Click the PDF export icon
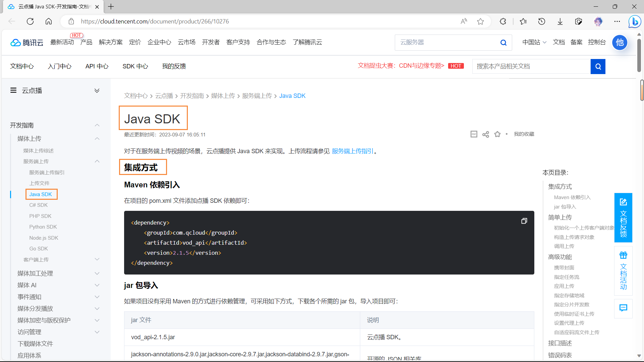The height and width of the screenshot is (362, 644). coord(474,134)
